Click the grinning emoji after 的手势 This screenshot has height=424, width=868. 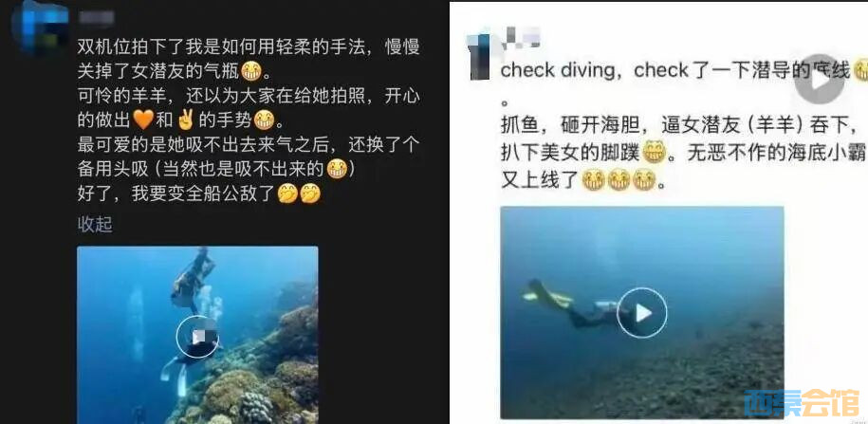(263, 119)
